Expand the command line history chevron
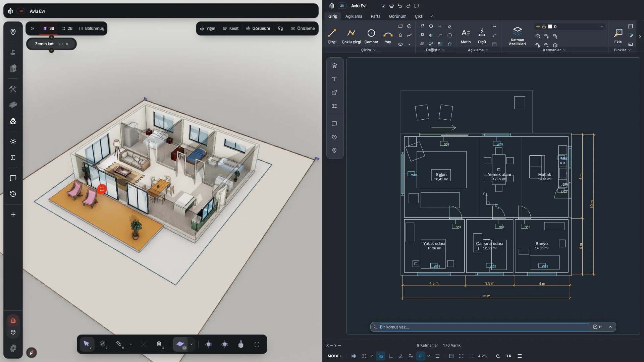Image resolution: width=644 pixels, height=362 pixels. (610, 327)
